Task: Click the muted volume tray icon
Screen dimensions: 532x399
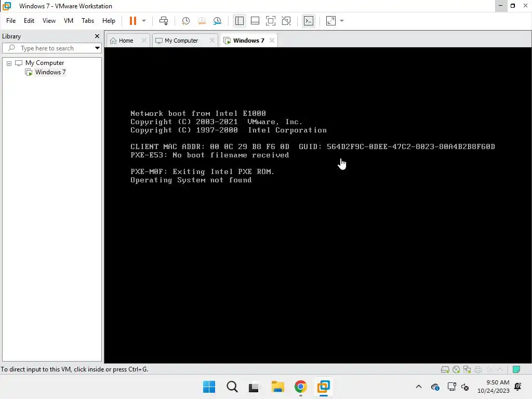Action: tap(465, 387)
